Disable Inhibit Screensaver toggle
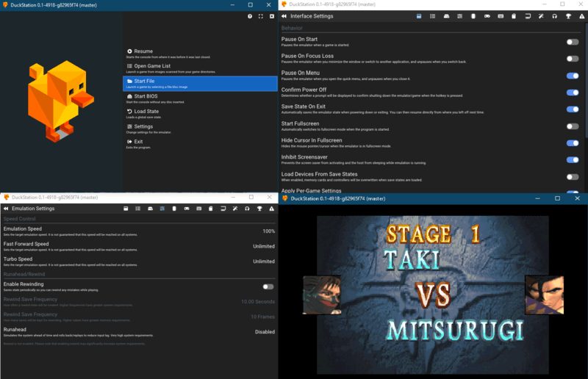 573,159
